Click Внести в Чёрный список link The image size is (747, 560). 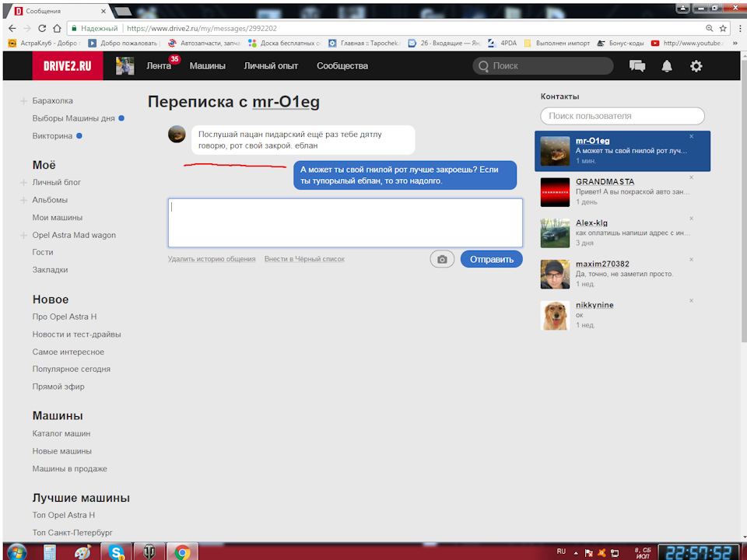pyautogui.click(x=304, y=259)
